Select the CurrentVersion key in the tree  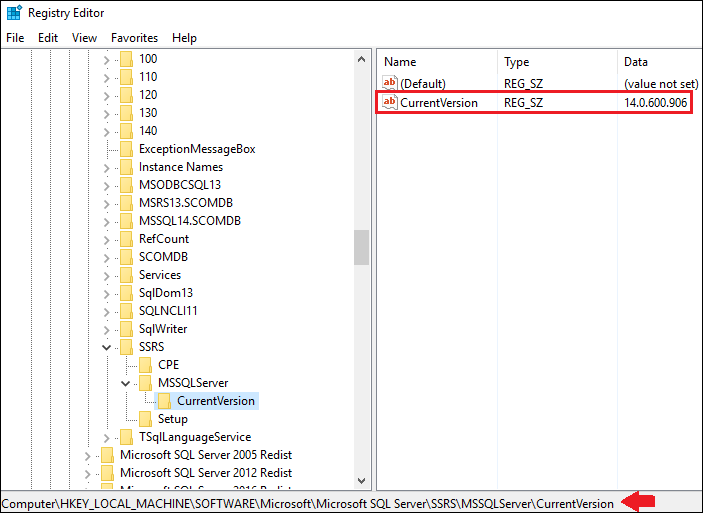coord(216,400)
